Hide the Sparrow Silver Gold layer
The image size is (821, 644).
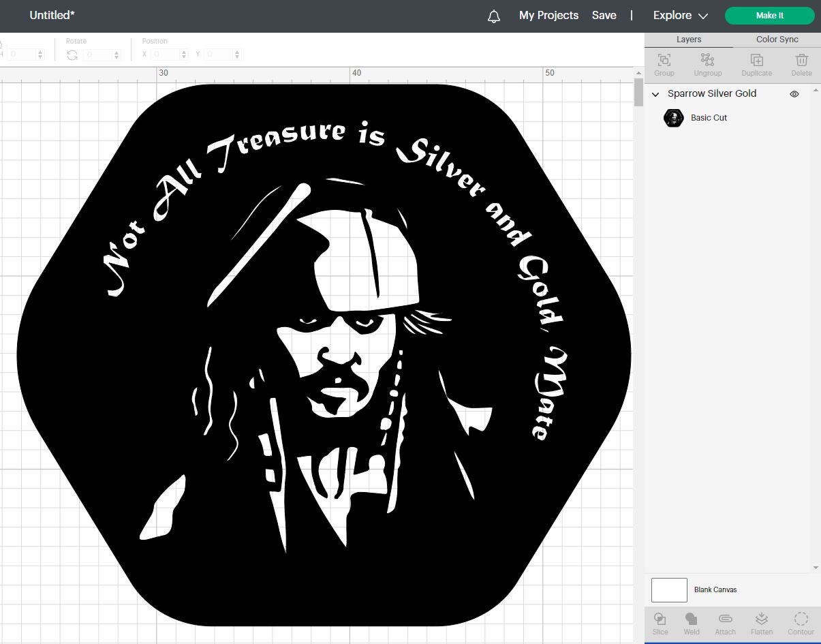click(794, 94)
